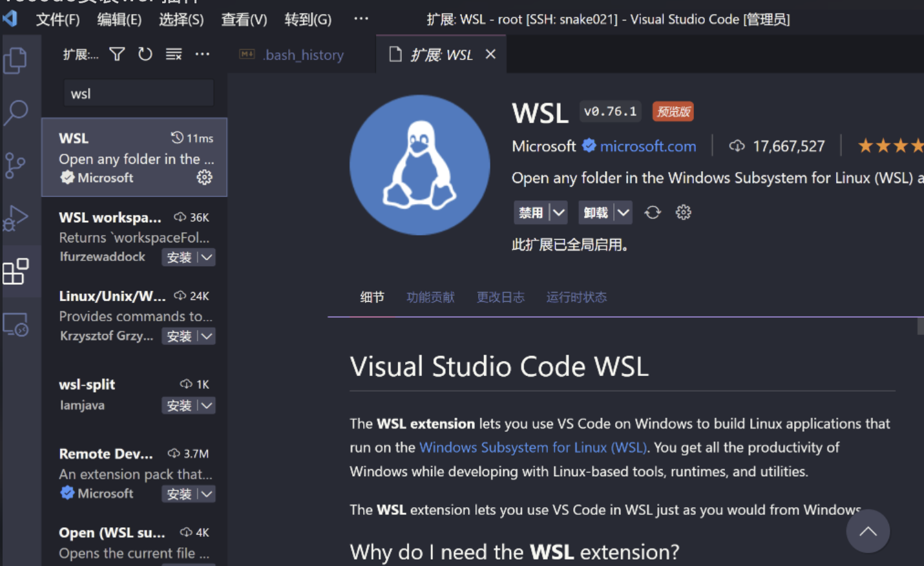The height and width of the screenshot is (566, 924).
Task: Open the 转到(G) menu
Action: [x=308, y=19]
